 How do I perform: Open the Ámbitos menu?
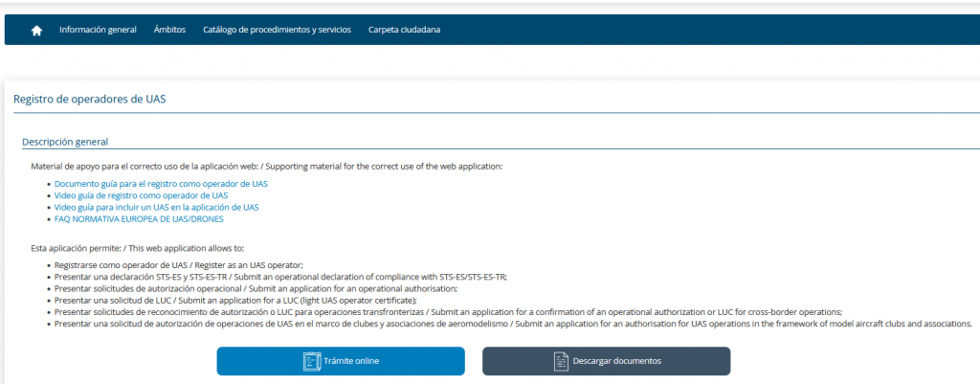(x=170, y=30)
